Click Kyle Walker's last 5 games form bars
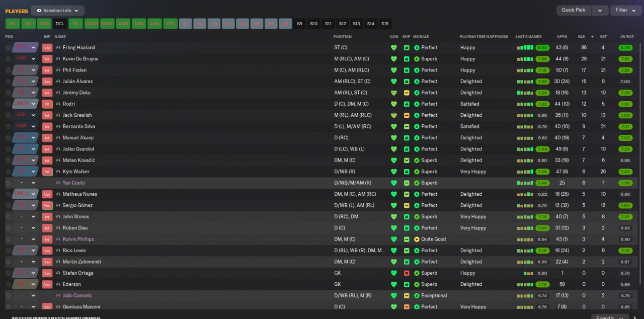Image resolution: width=644 pixels, height=319 pixels. click(525, 172)
